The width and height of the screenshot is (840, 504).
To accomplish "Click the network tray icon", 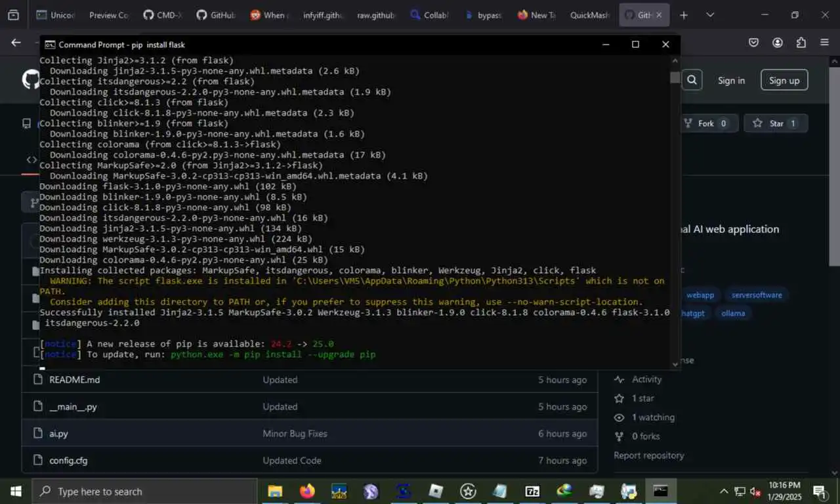I will click(x=740, y=492).
